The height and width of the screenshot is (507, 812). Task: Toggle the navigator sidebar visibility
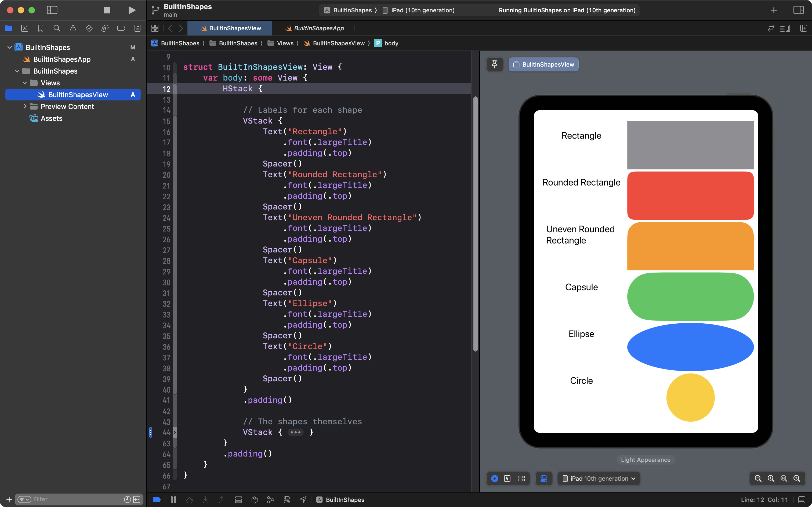point(52,10)
